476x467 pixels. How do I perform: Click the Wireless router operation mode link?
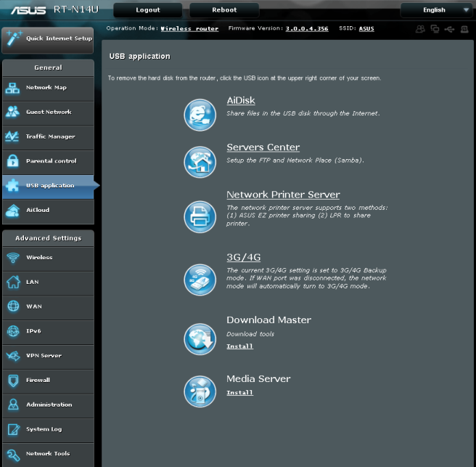point(189,28)
